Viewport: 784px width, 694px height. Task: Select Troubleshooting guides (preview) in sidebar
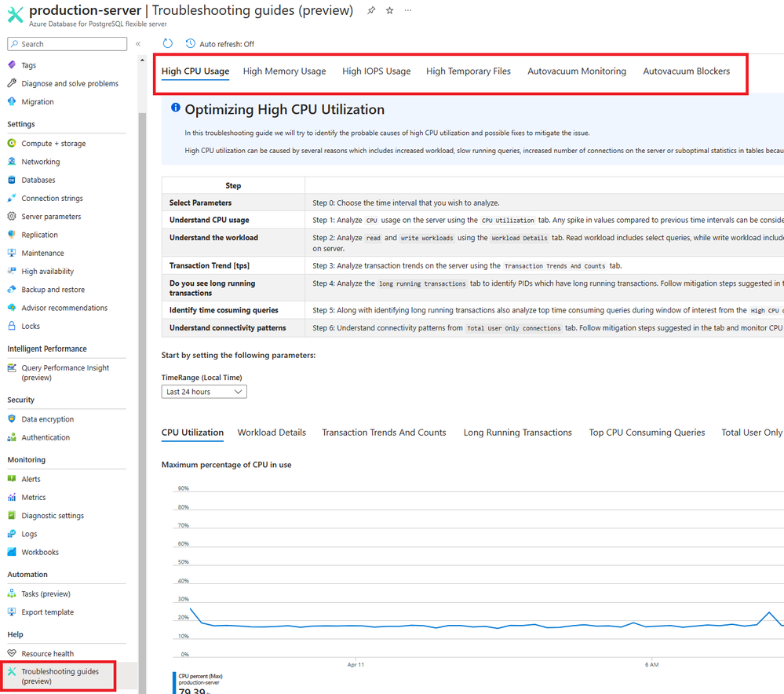coord(60,676)
